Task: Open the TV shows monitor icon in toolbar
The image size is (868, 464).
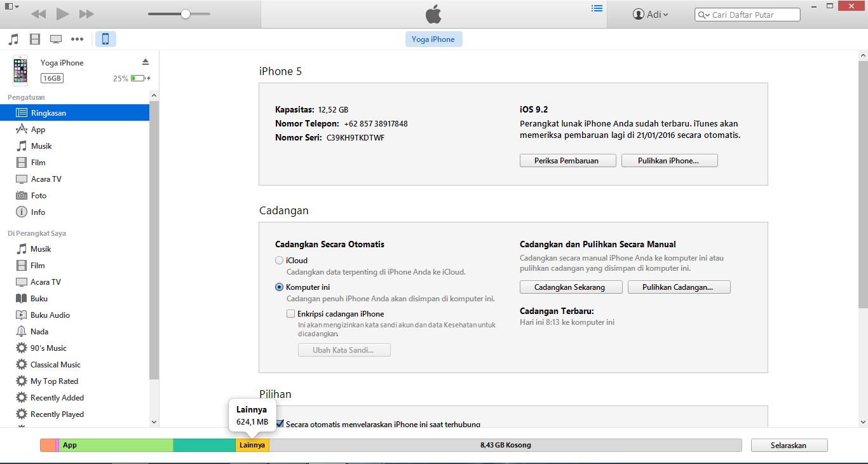Action: pos(56,39)
